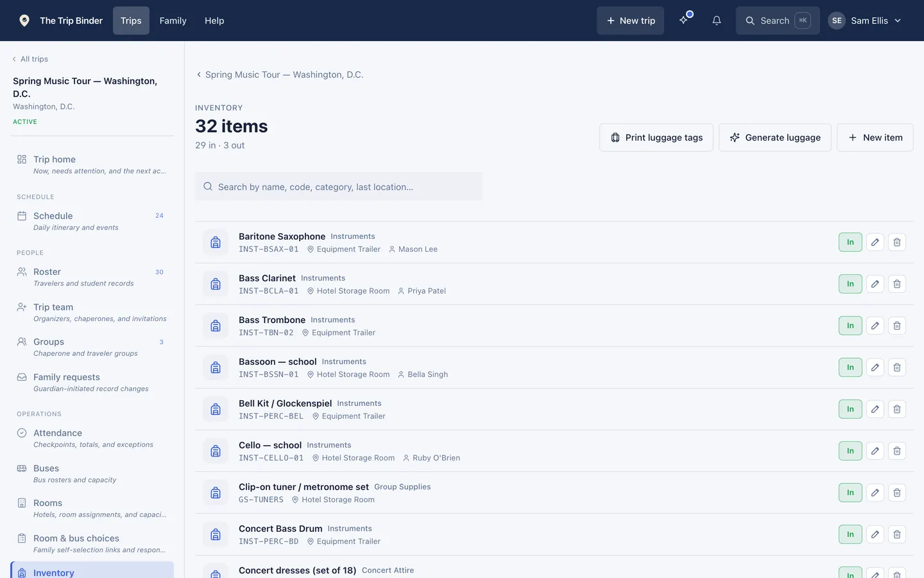The height and width of the screenshot is (578, 924).
Task: Delete the Concert Bass Drum item
Action: point(897,534)
